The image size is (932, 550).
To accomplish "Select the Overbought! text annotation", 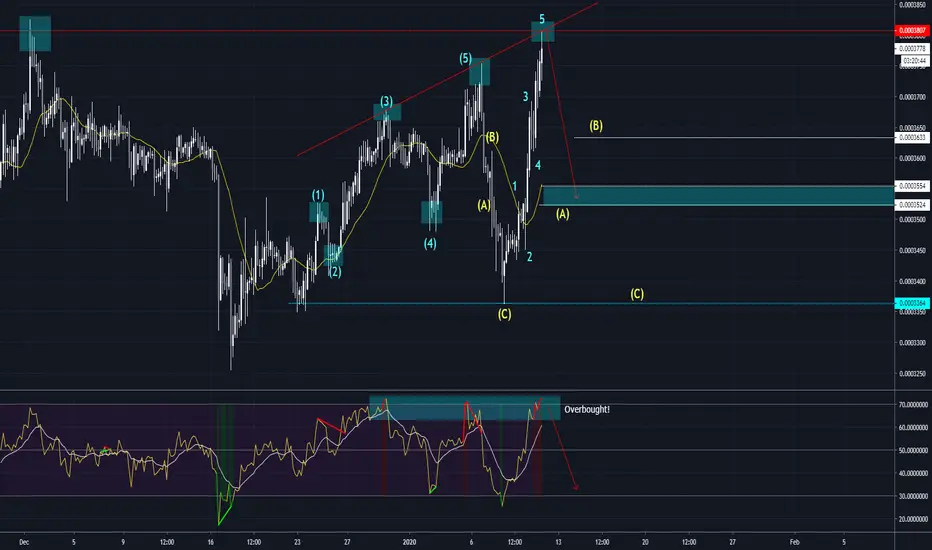I will coord(587,410).
